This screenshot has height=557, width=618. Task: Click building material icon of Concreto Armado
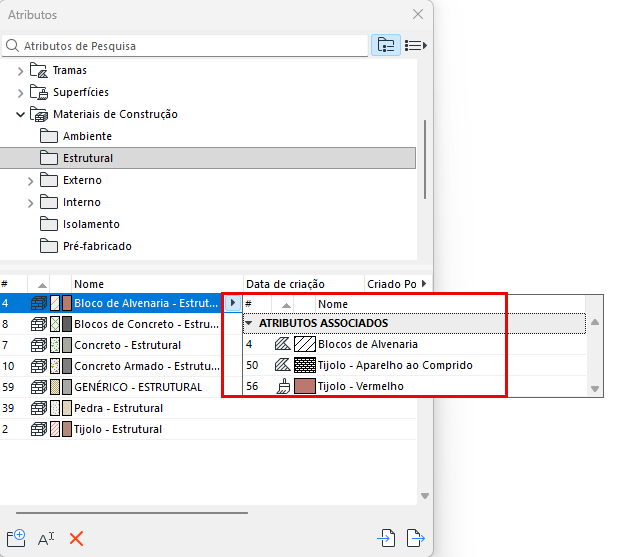(x=39, y=366)
